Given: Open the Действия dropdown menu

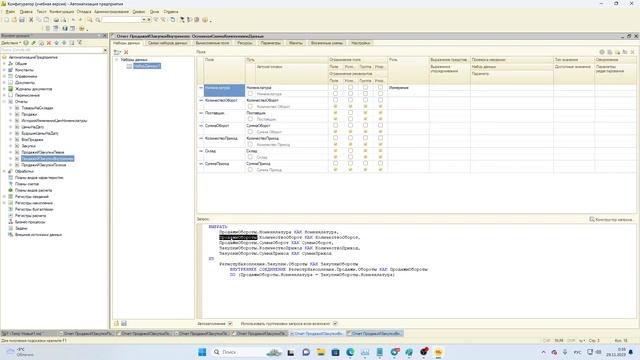Looking at the screenshot, I should coord(11,43).
